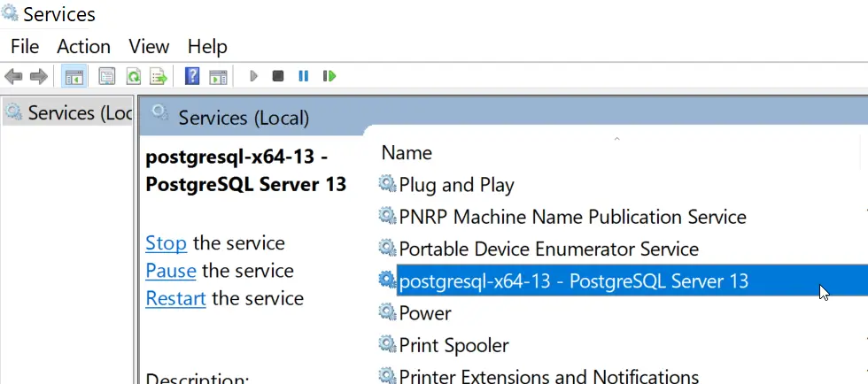Select postgresql-x64-13 - PostgreSQL Server 13 row
The image size is (868, 384).
coord(632,281)
